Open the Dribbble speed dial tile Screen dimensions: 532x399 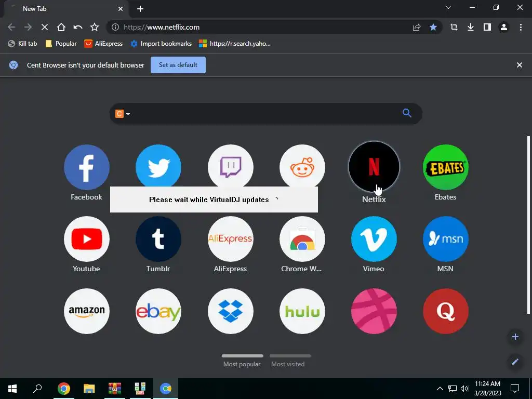(x=374, y=311)
